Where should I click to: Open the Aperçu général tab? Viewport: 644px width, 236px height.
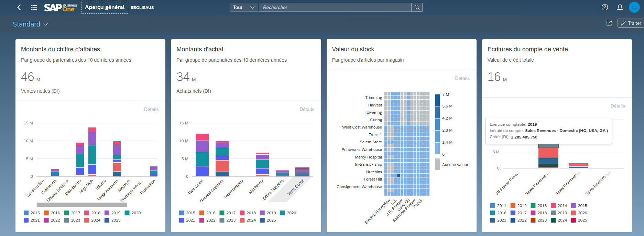(105, 7)
